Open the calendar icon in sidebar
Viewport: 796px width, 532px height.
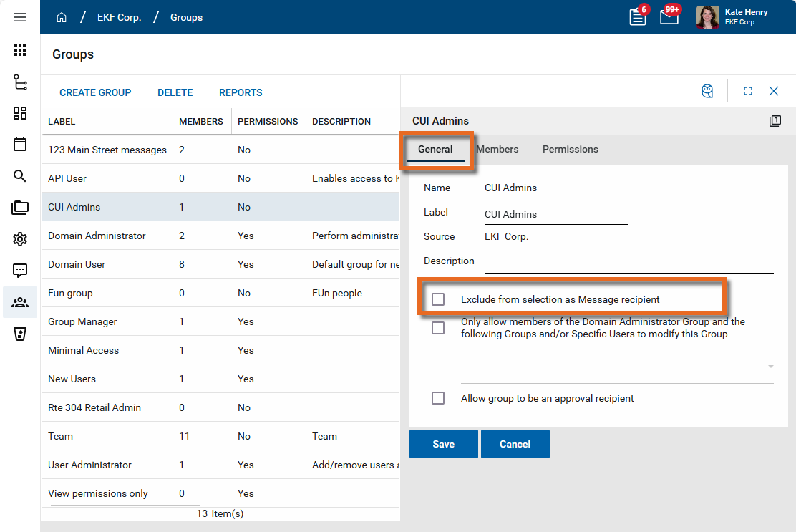point(20,144)
